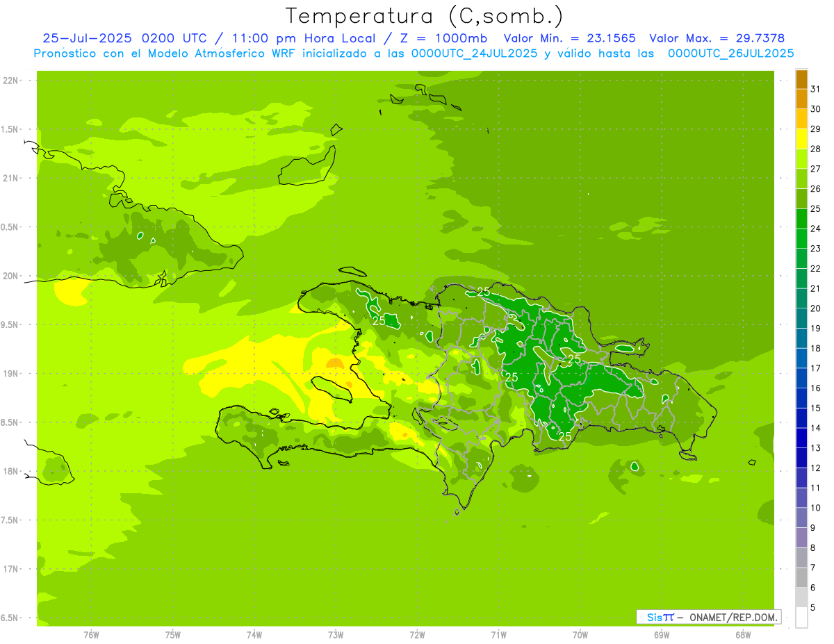Image resolution: width=834 pixels, height=644 pixels.
Task: Click the "28" value on the color scale
Action: pos(816,149)
